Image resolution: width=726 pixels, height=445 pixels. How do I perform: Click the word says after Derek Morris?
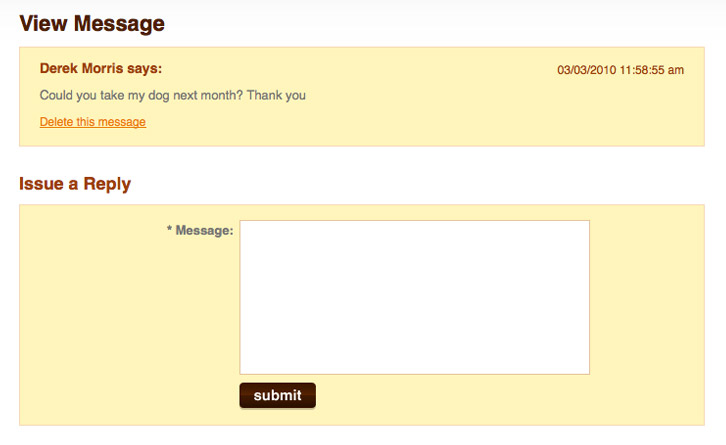click(x=143, y=69)
